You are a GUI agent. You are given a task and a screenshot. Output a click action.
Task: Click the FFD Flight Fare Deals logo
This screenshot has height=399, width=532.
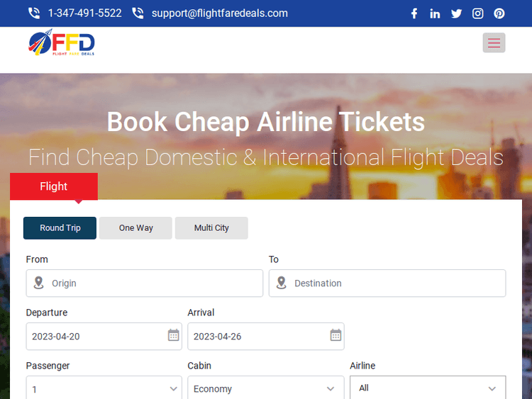(62, 43)
